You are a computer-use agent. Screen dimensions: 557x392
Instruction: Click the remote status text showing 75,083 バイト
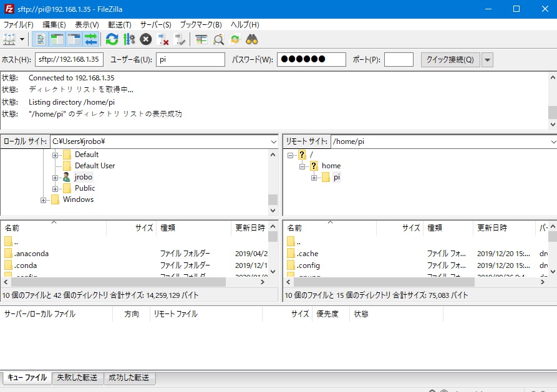377,295
